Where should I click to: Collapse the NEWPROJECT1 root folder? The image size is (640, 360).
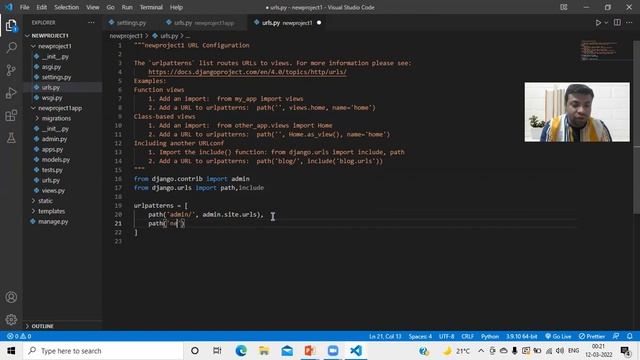tap(62, 36)
